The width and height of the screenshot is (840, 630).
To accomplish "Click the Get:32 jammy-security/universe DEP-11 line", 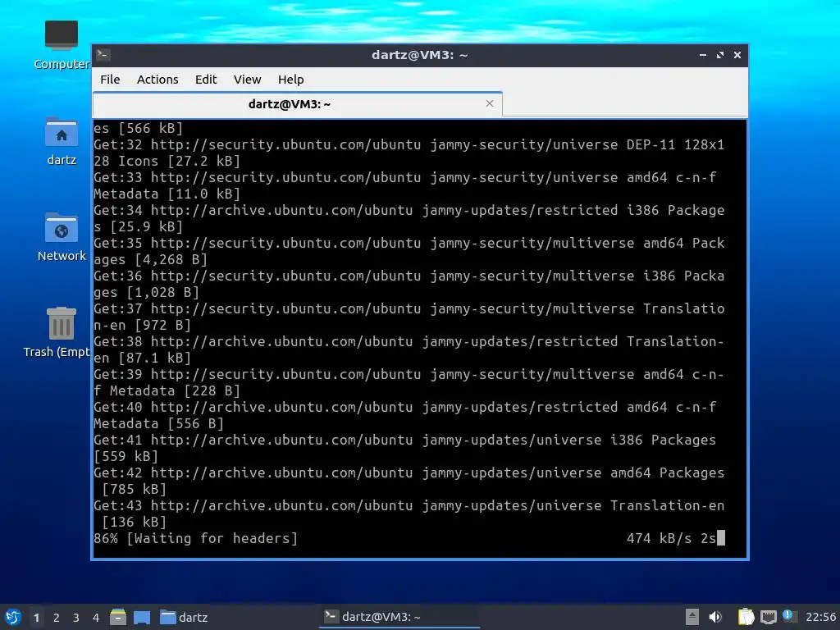I will 409,153.
